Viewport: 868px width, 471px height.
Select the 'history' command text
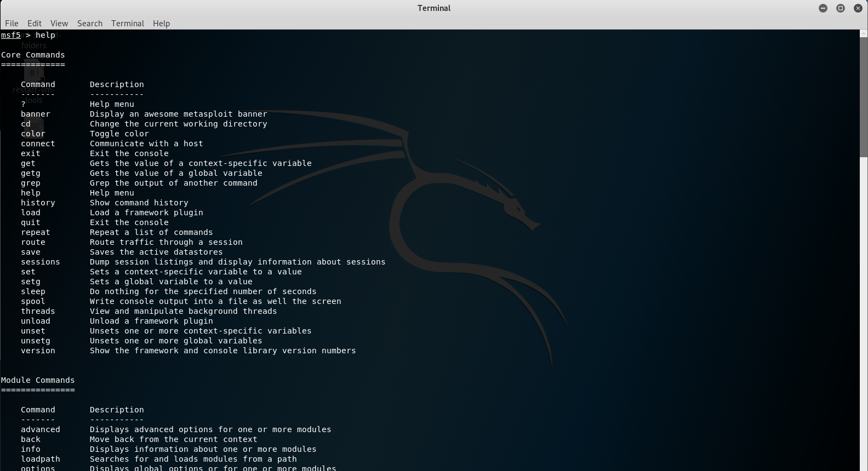tap(38, 203)
